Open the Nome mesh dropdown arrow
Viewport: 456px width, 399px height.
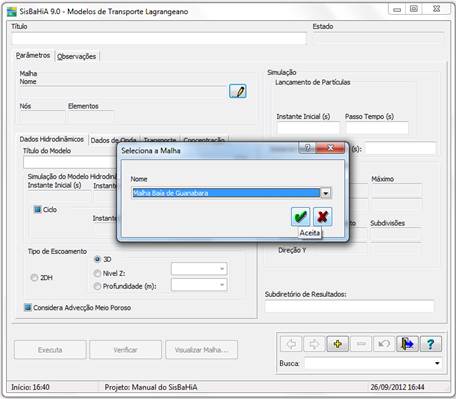325,193
